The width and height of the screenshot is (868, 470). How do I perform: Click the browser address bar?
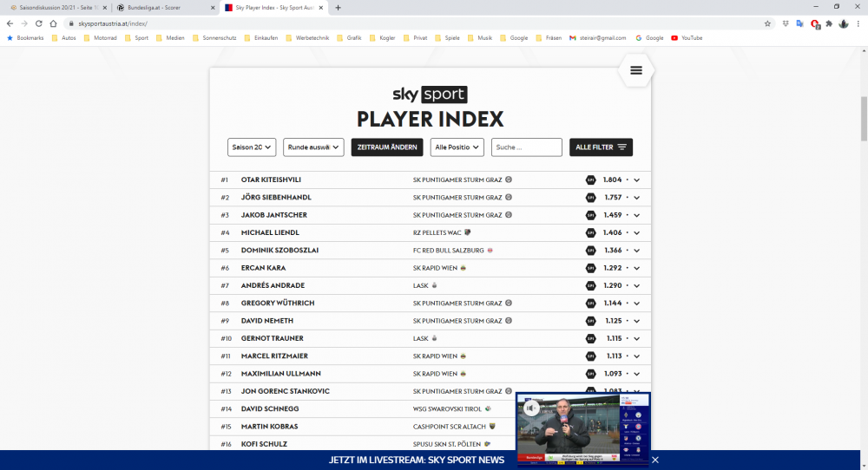(x=415, y=23)
